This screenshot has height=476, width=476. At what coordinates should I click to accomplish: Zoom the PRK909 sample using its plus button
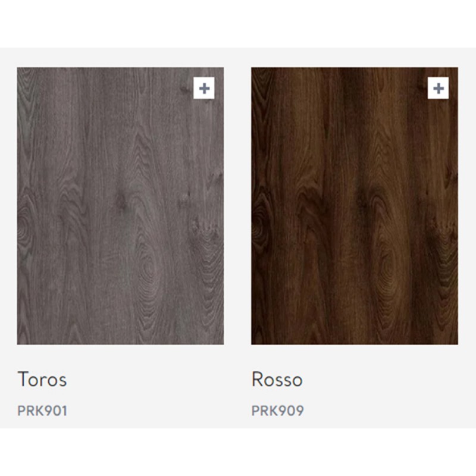click(x=438, y=88)
